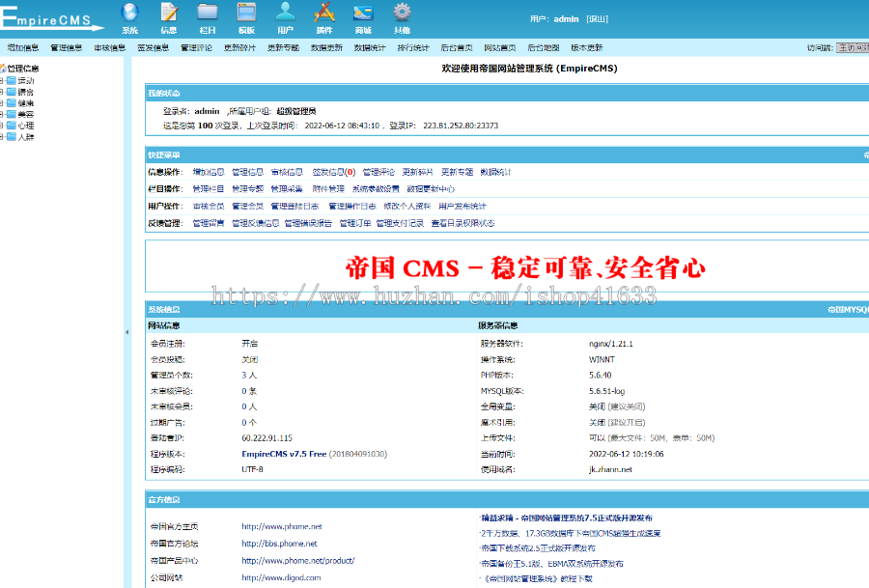Open 管理会员 in the quick menu
This screenshot has width=869, height=588.
pyautogui.click(x=248, y=207)
